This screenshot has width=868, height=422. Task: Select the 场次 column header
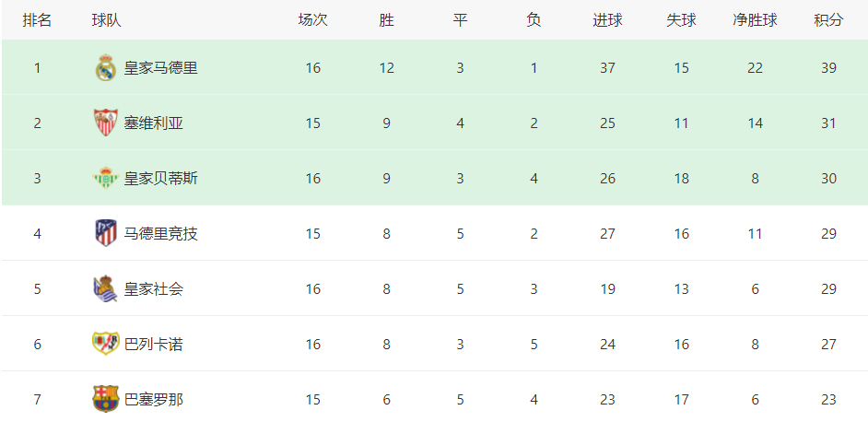pyautogui.click(x=312, y=20)
